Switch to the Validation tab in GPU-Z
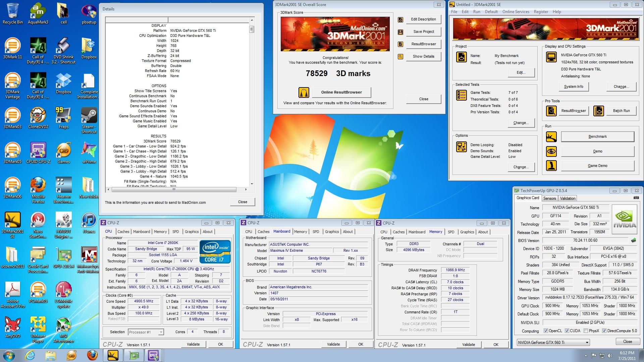Image resolution: width=644 pixels, height=362 pixels. click(x=568, y=198)
